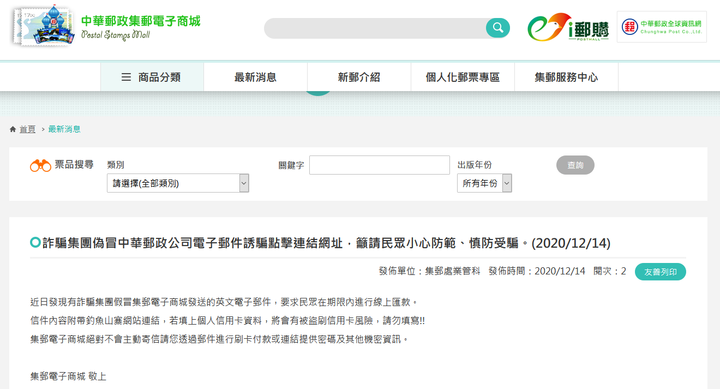Click the binoculars 票品搜尋 icon
The width and height of the screenshot is (720, 389).
(x=40, y=165)
